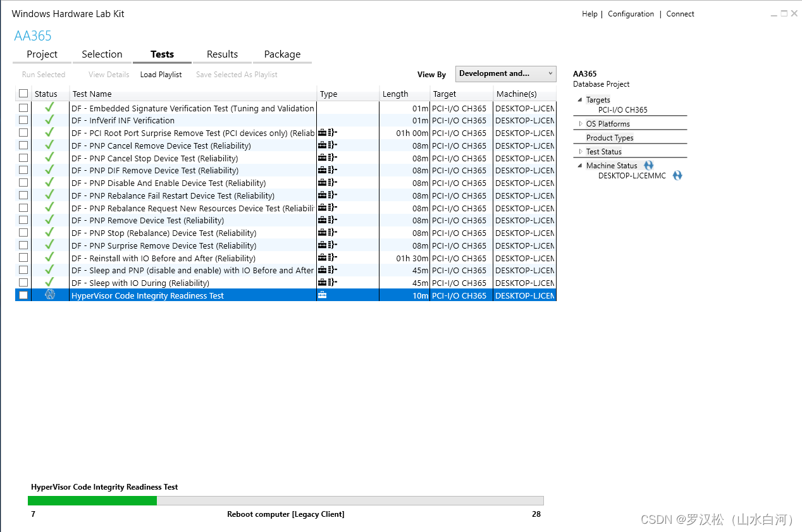The width and height of the screenshot is (802, 532).
Task: Open the Configuration link
Action: (631, 14)
